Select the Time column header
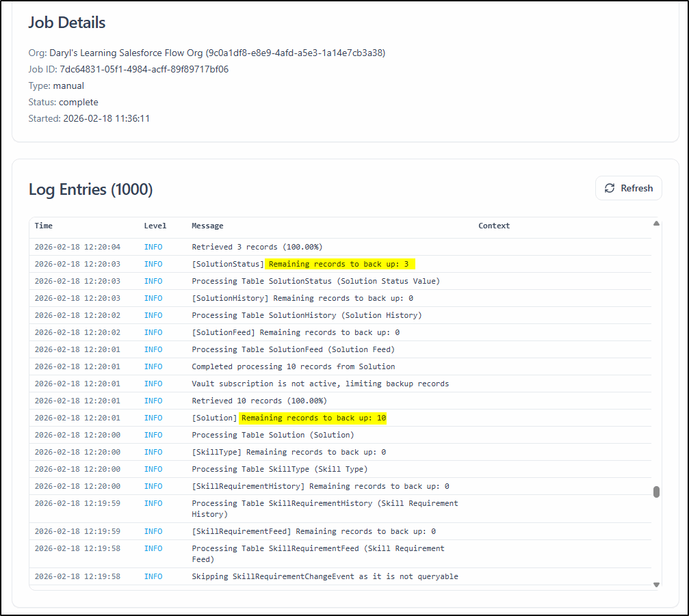The image size is (689, 616). [44, 226]
